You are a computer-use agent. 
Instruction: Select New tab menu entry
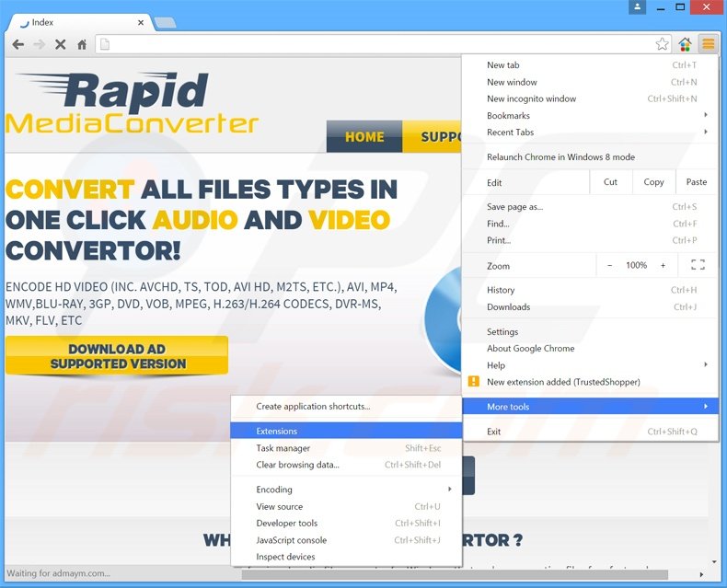tap(590, 65)
